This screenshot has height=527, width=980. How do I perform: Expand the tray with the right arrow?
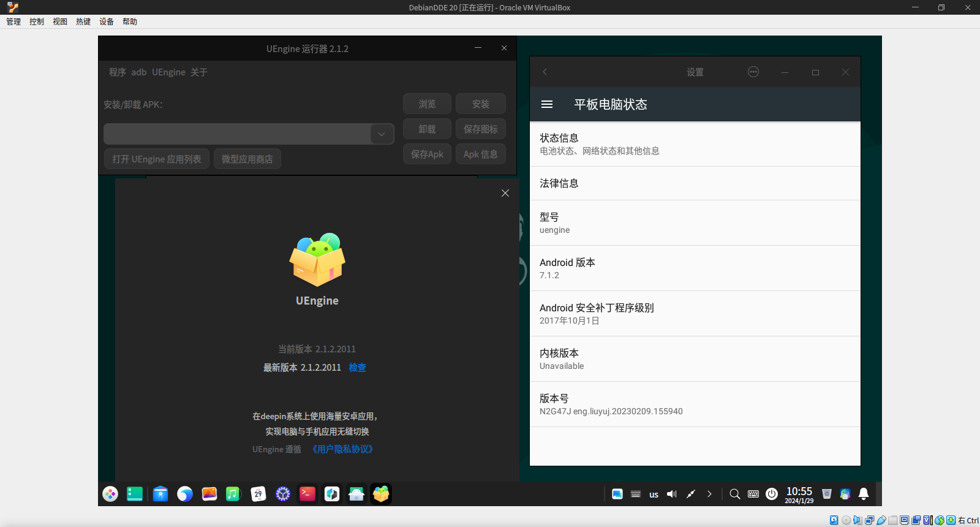click(x=709, y=494)
